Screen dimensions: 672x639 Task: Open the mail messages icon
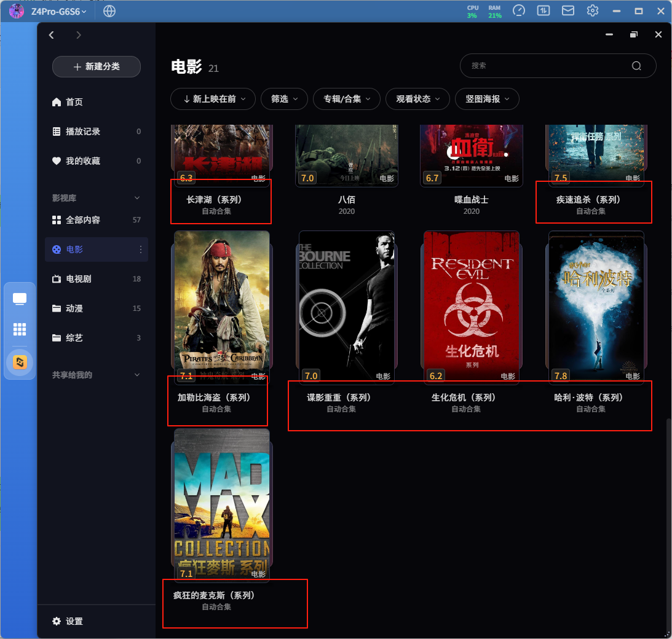(568, 10)
